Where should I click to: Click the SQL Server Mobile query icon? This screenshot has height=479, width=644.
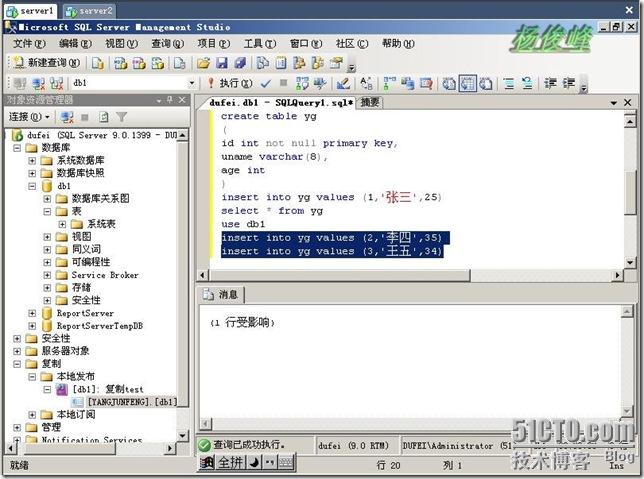point(179,63)
